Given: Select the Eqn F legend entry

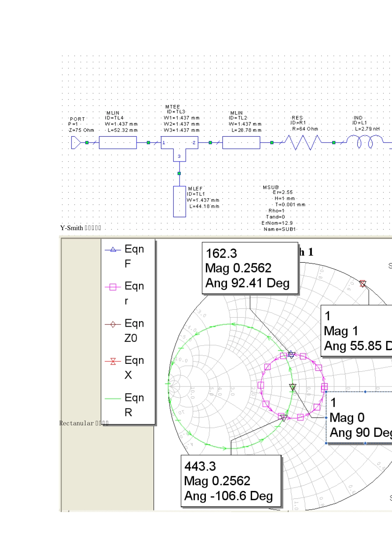Looking at the screenshot, I should coord(128,256).
